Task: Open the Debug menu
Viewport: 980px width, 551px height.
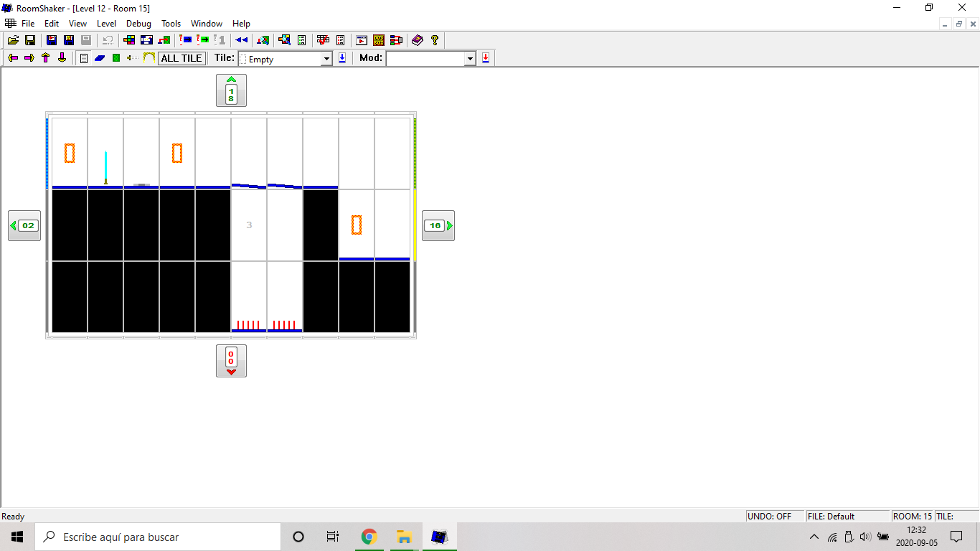Action: coord(138,24)
